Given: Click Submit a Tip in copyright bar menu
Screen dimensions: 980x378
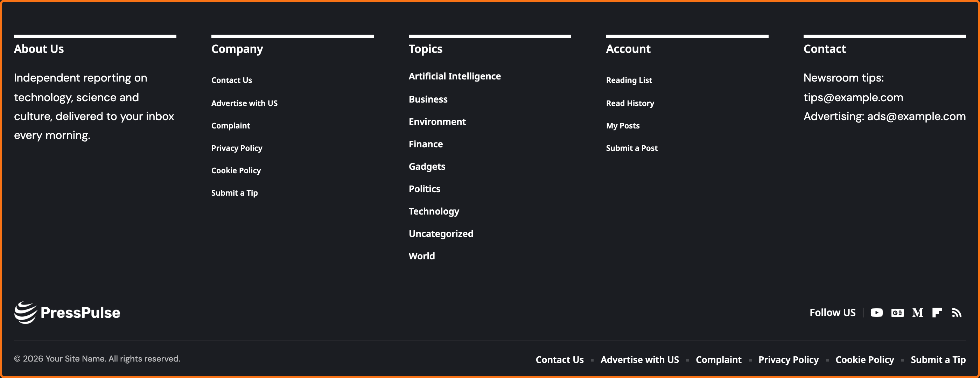Looking at the screenshot, I should coord(938,360).
